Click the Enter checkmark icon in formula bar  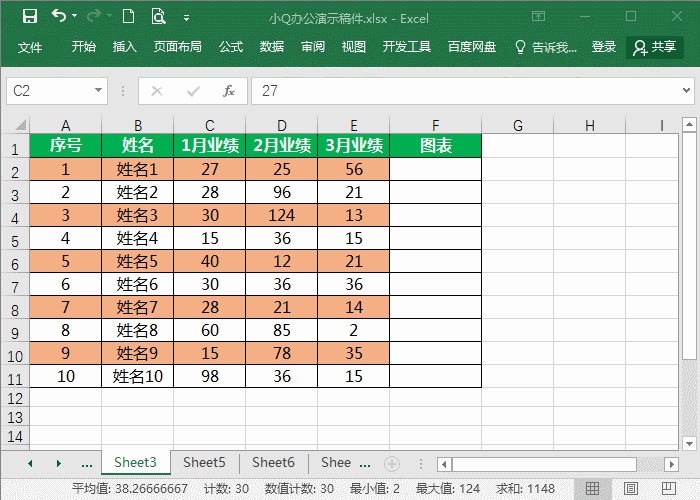(193, 91)
